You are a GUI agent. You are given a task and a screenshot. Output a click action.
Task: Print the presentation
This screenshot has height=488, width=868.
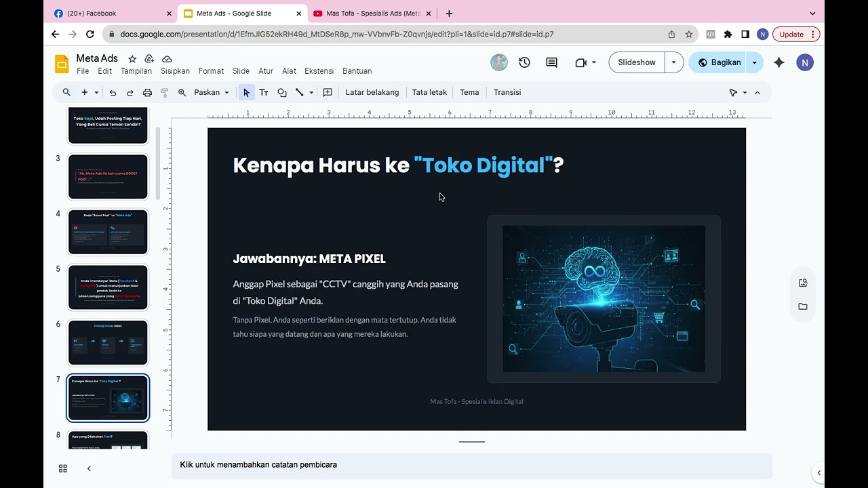147,92
